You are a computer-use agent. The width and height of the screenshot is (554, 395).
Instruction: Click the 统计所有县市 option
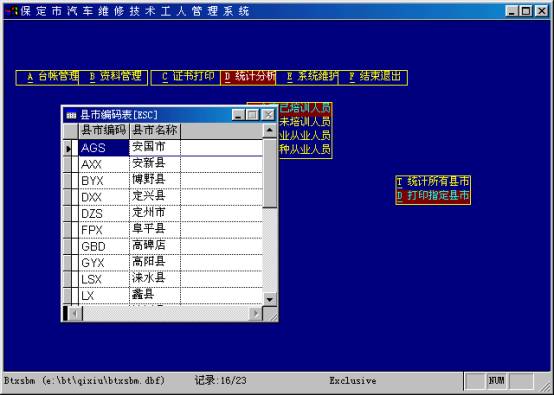point(433,182)
